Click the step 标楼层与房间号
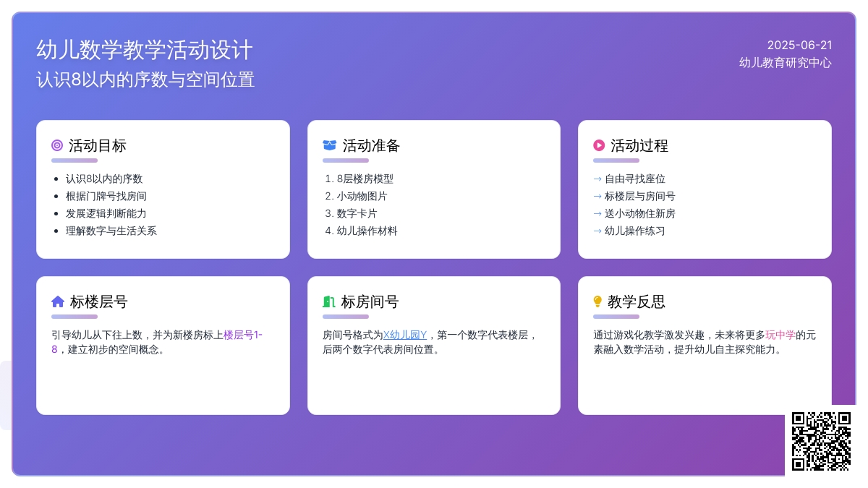The width and height of the screenshot is (868, 488). click(x=640, y=196)
